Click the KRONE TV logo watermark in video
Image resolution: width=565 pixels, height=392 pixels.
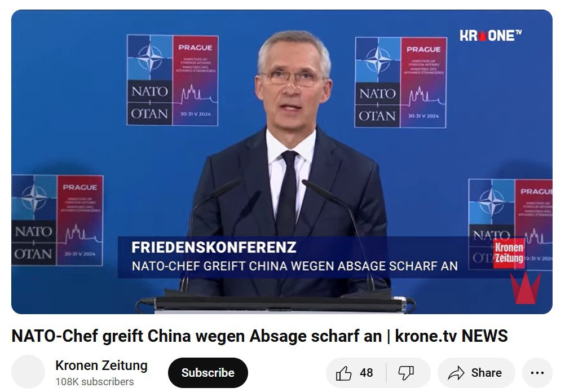click(491, 36)
